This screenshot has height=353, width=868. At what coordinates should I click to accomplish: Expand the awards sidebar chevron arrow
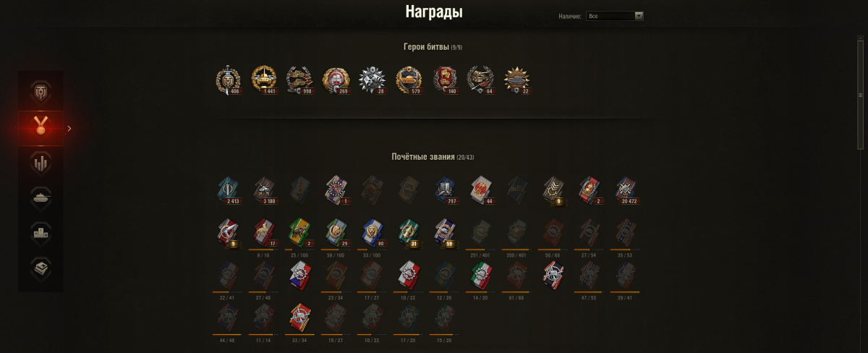[69, 129]
